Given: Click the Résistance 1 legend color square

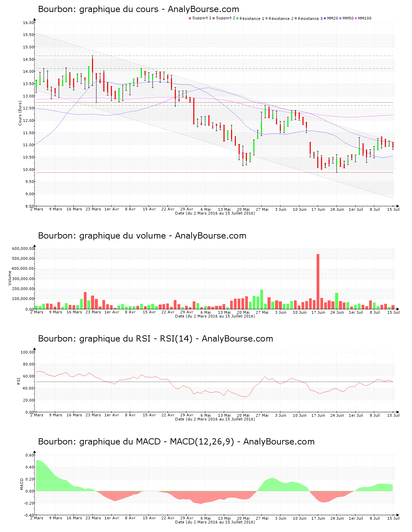Looking at the screenshot, I should point(237,18).
